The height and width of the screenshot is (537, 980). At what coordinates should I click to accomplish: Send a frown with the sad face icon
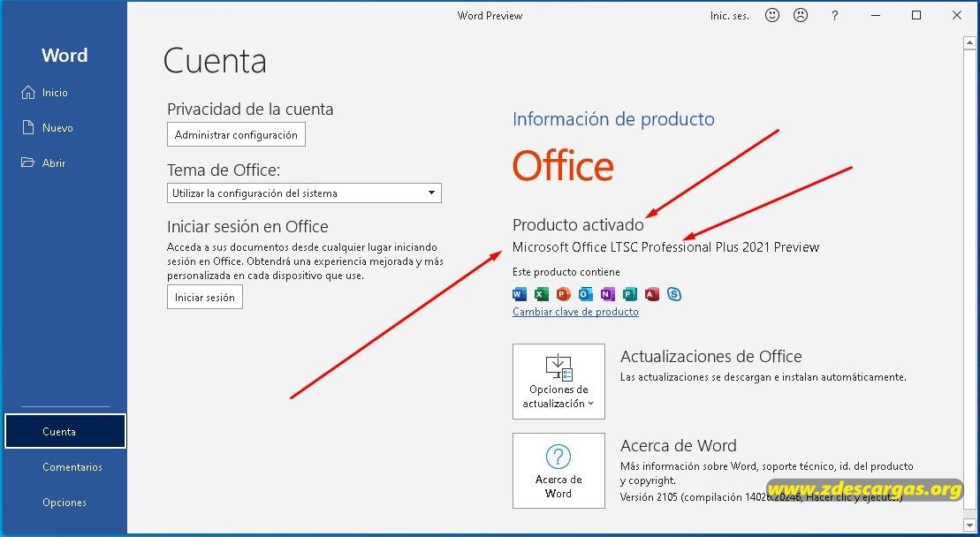click(801, 16)
